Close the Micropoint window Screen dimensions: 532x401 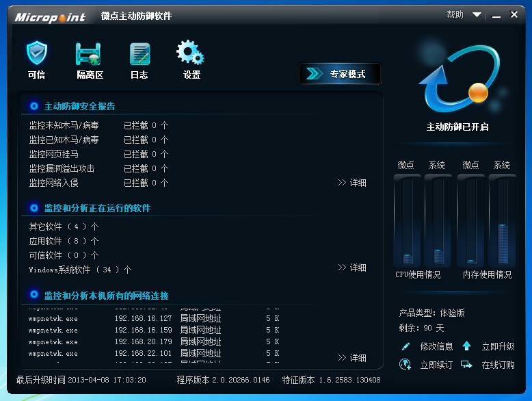(514, 14)
